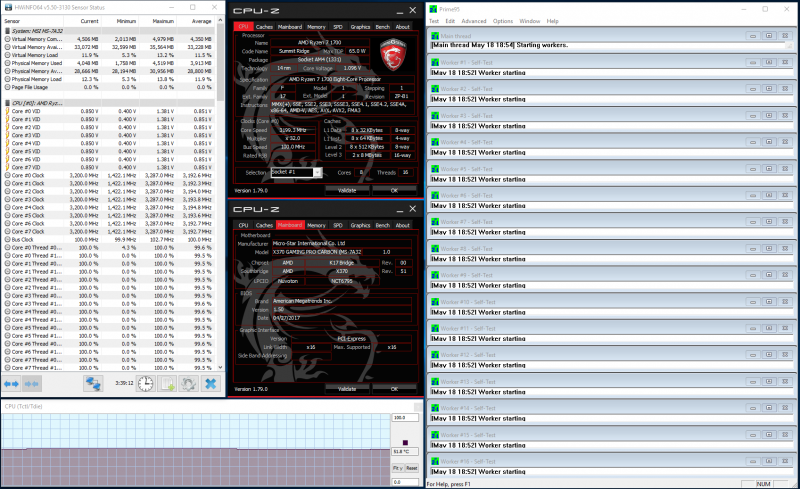Click the NUM indicator in Prime95 status bar

(764, 484)
